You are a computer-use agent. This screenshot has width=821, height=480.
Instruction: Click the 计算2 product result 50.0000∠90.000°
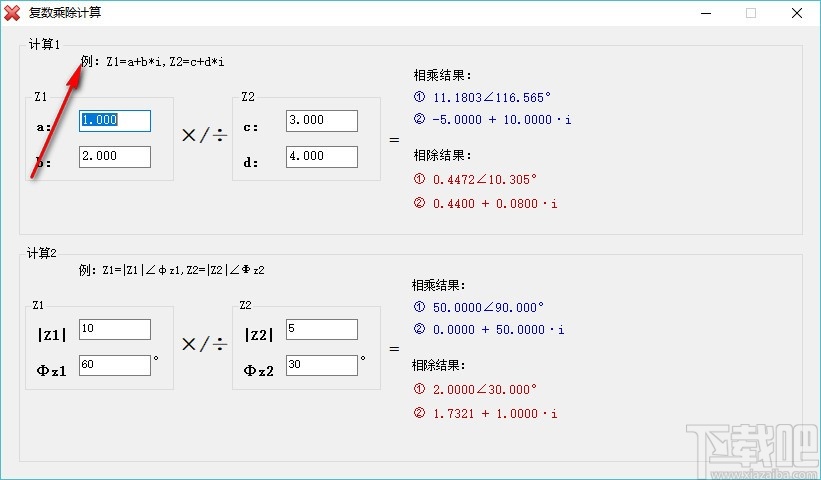[x=488, y=307]
